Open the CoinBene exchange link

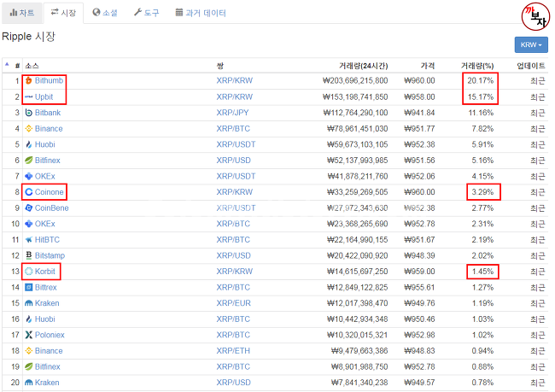coord(52,208)
